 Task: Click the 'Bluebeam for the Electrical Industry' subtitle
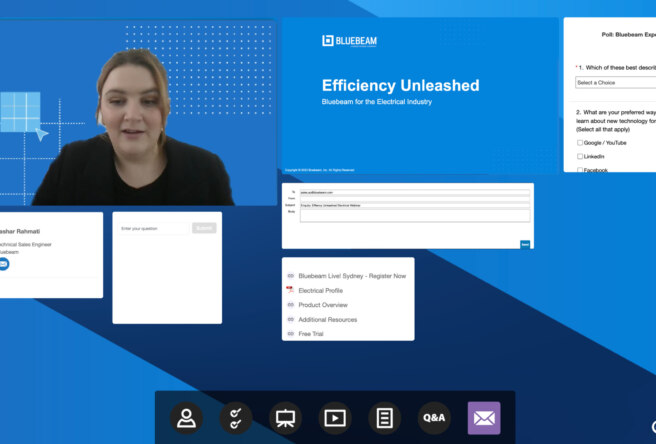pyautogui.click(x=377, y=102)
